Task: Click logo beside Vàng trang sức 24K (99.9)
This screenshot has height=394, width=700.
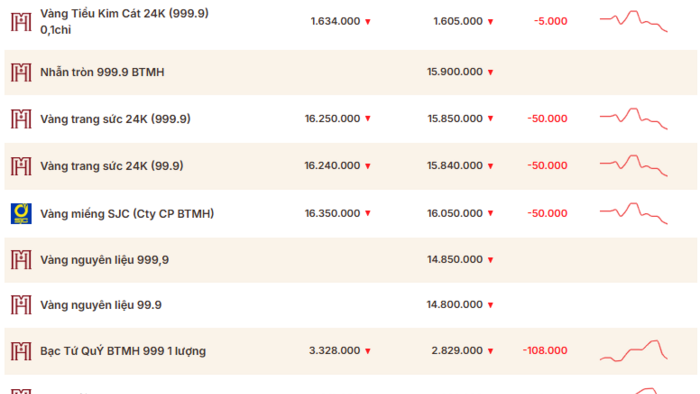Action: 21,166
